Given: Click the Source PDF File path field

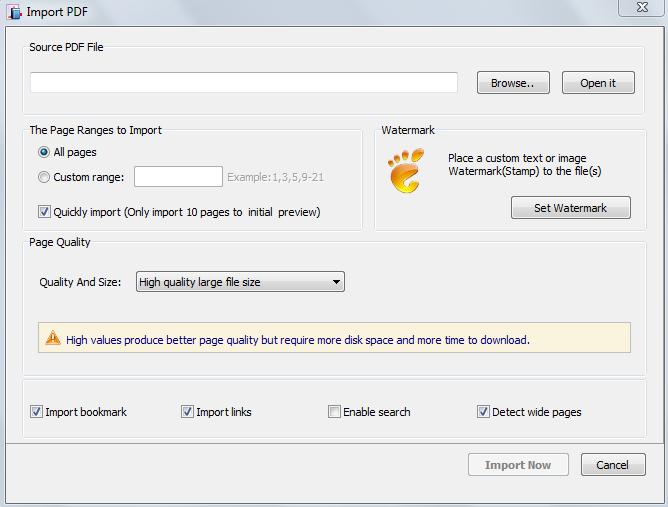Looking at the screenshot, I should (x=244, y=83).
